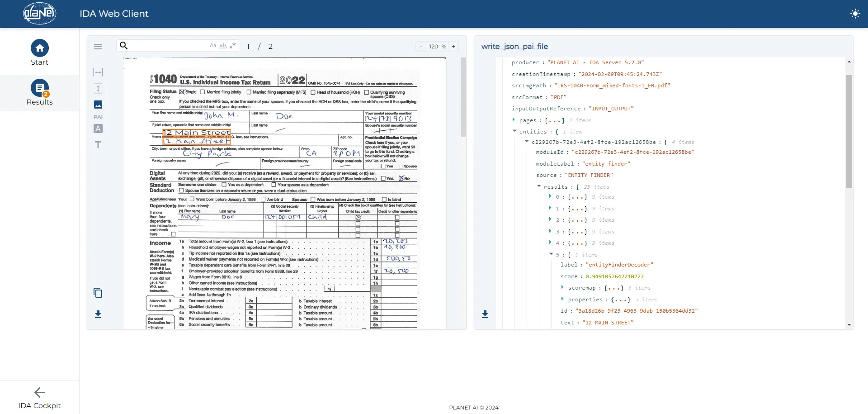The image size is (868, 414).
Task: Click the fit-to-width icon
Action: tap(98, 72)
